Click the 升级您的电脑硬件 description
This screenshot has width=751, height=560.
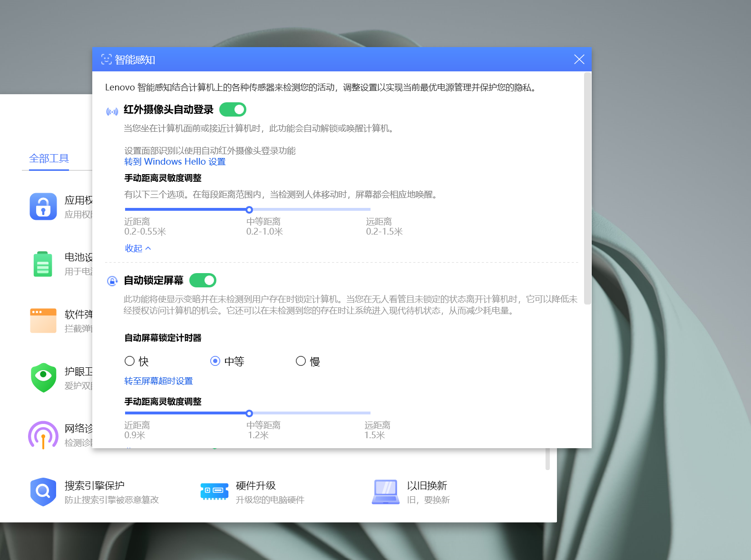click(x=270, y=500)
